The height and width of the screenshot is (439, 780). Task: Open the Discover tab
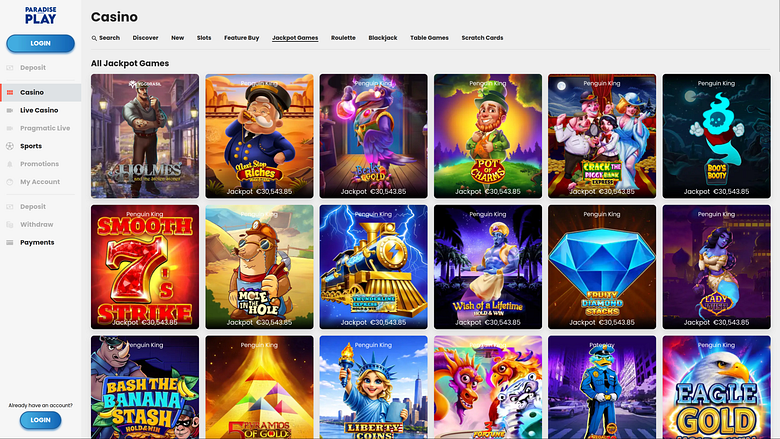point(145,38)
